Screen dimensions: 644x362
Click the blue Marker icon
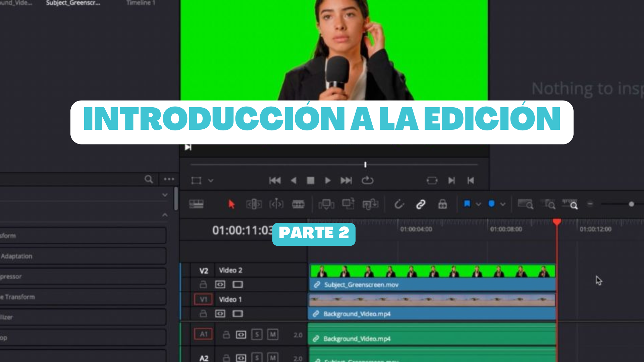(491, 204)
